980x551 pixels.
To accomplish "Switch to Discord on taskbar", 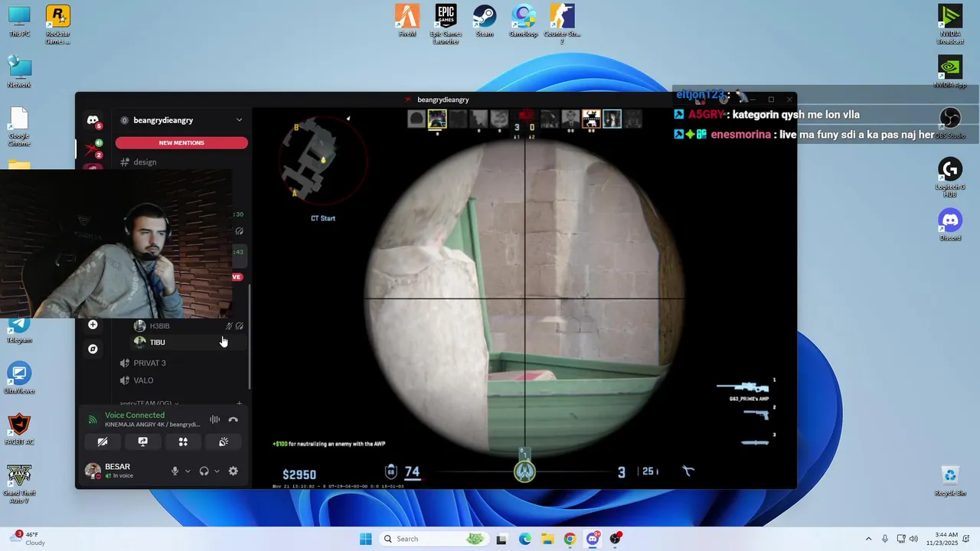I will click(593, 539).
